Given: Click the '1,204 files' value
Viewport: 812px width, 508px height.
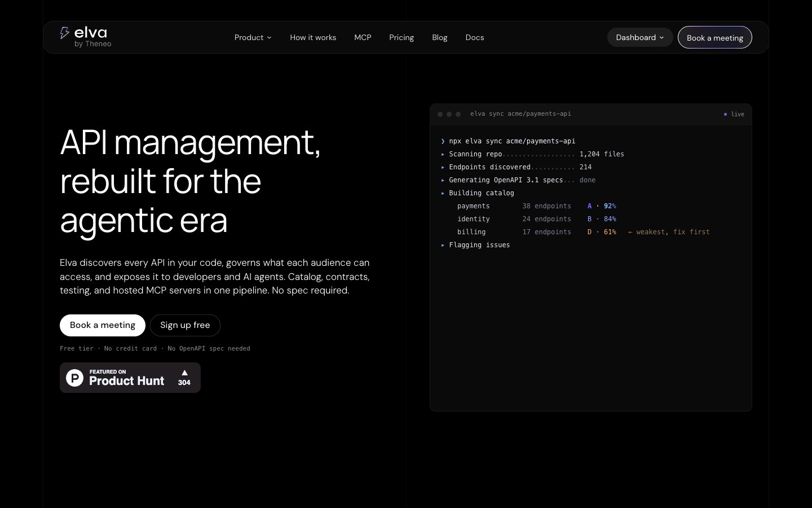Looking at the screenshot, I should coord(602,154).
